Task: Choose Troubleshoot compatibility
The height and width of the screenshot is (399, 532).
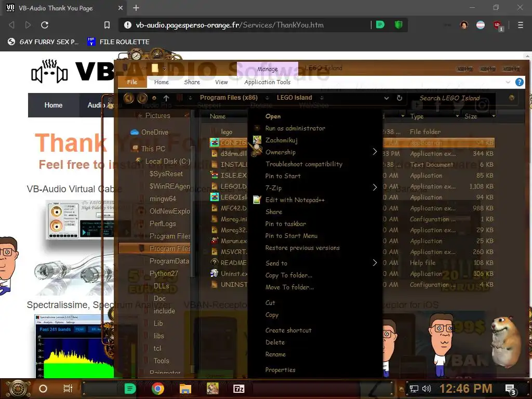Action: coord(303,164)
